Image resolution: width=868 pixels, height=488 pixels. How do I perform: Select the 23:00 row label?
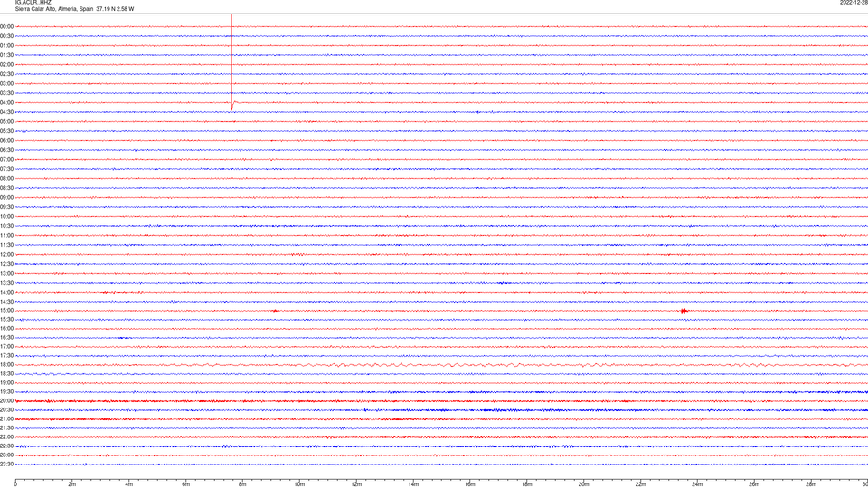click(x=6, y=455)
